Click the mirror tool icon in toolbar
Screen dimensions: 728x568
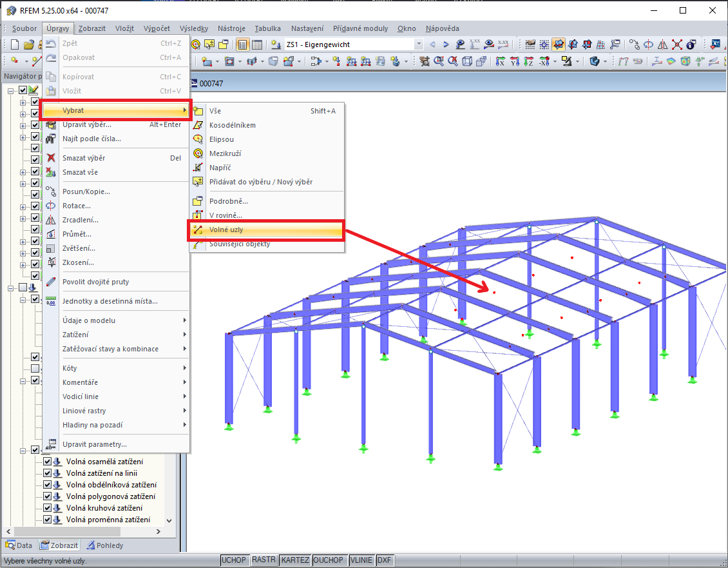click(x=663, y=44)
